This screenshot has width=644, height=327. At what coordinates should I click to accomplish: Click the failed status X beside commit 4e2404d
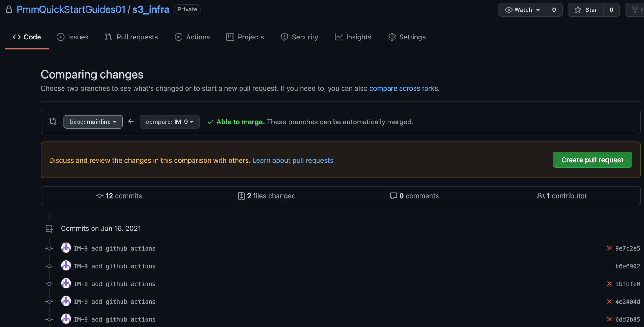pyautogui.click(x=609, y=301)
